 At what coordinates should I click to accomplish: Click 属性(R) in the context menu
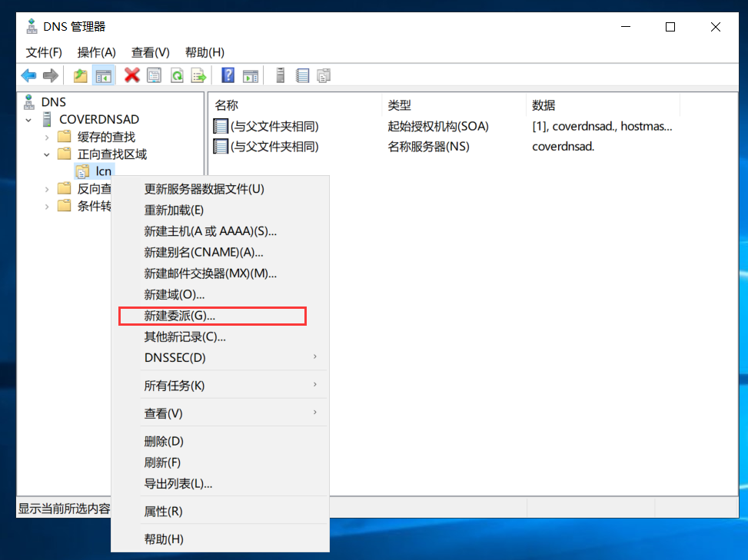click(163, 512)
